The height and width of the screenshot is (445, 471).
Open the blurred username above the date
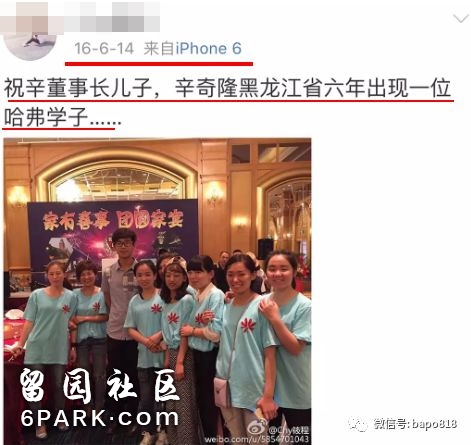coord(80,17)
